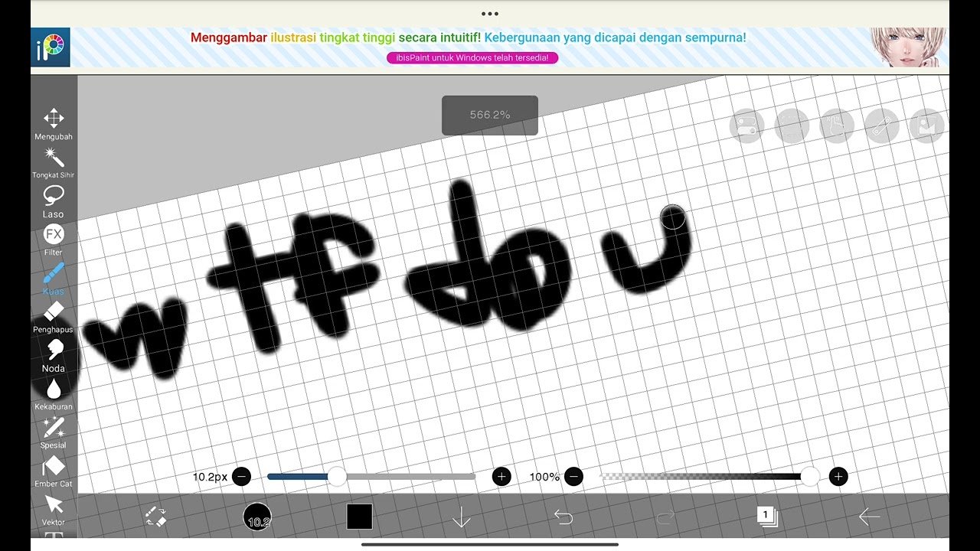The width and height of the screenshot is (980, 551).
Task: Open the ibisPaint untuk Windows banner link
Action: [x=472, y=57]
